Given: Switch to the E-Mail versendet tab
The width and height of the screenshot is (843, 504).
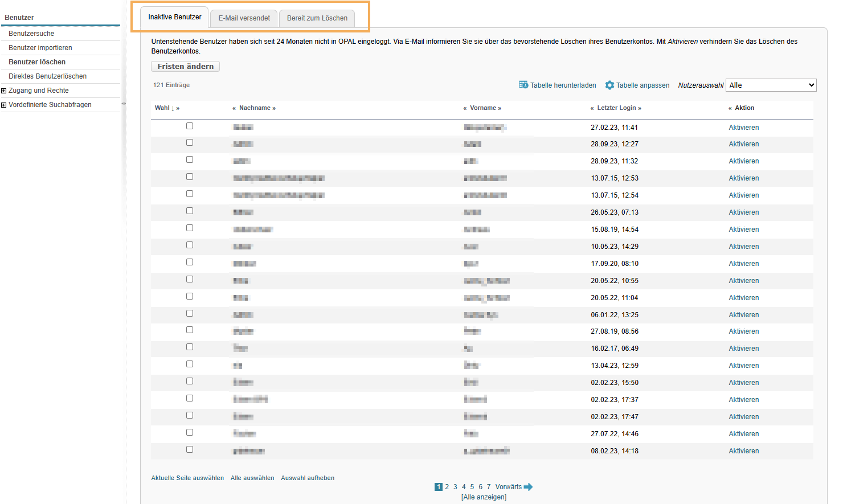Looking at the screenshot, I should point(243,18).
